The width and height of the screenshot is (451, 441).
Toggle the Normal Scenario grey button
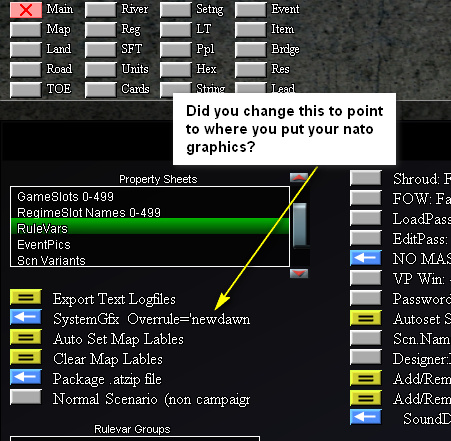point(26,397)
